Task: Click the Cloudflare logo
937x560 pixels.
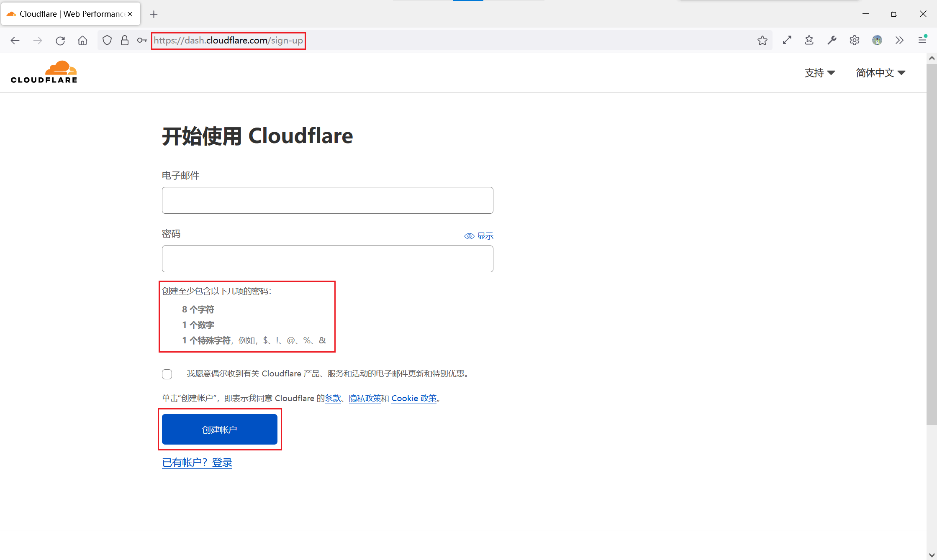Action: [x=44, y=72]
